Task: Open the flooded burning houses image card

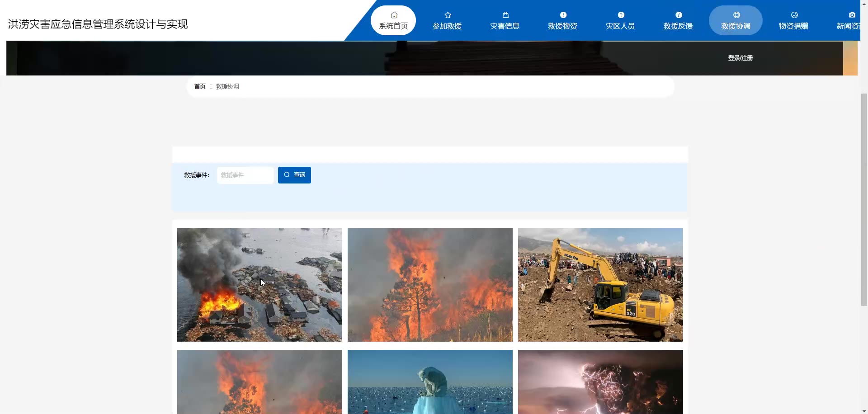Action: point(259,284)
